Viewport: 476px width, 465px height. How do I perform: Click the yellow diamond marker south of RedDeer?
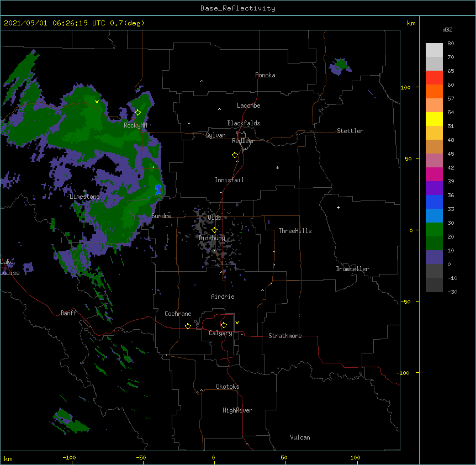point(235,155)
